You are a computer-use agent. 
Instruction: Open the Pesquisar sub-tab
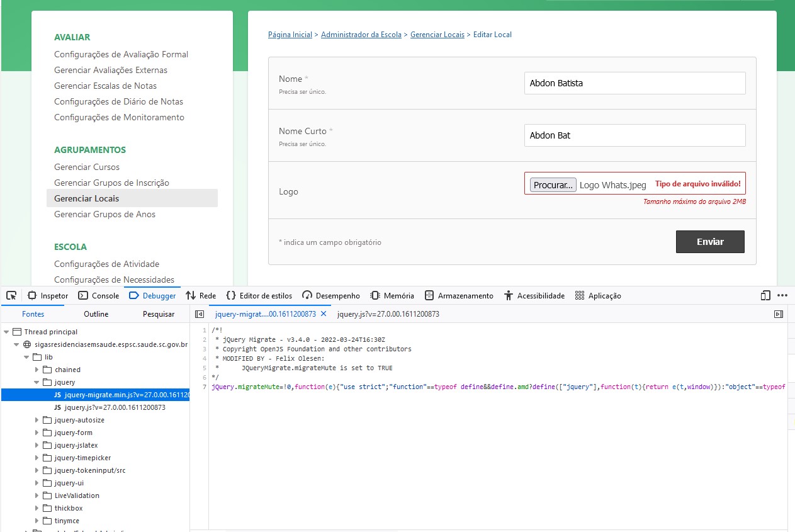(159, 314)
